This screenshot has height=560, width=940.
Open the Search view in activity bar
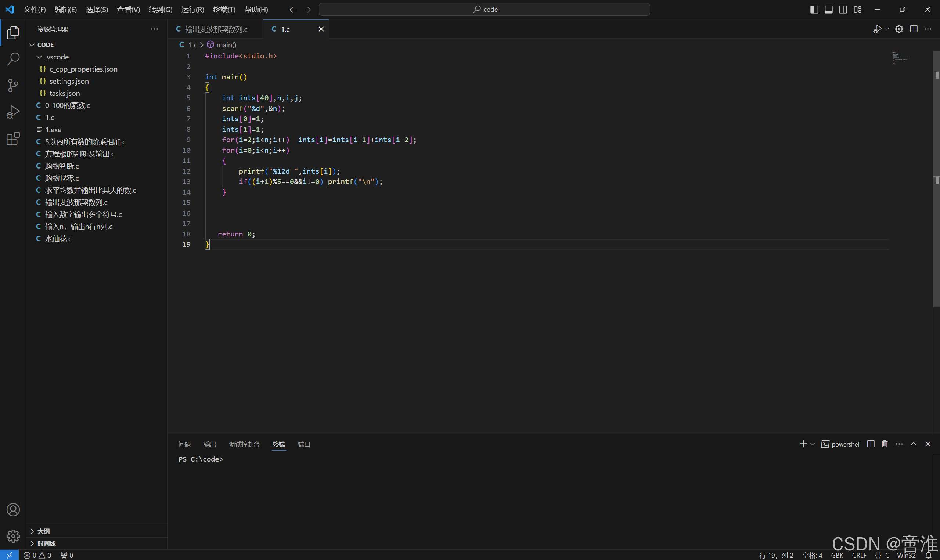pos(13,59)
